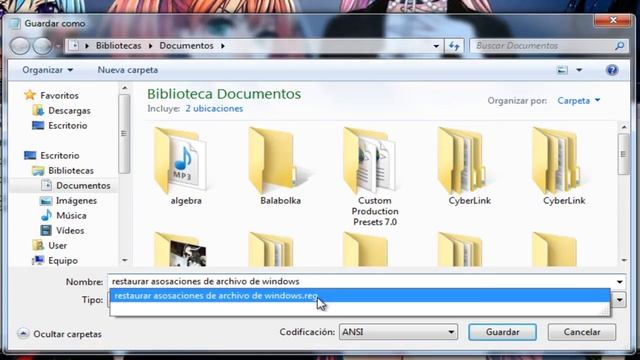Click Documentos in the address breadcrumb
The width and height of the screenshot is (640, 360).
coord(187,46)
